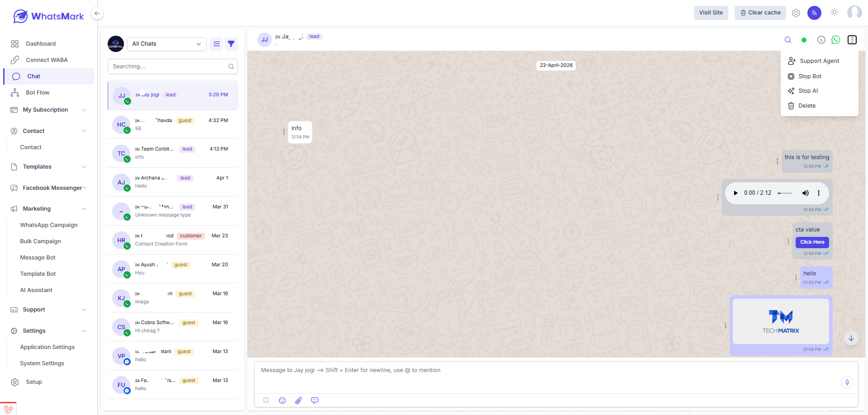Click the audio message progress slider

785,193
